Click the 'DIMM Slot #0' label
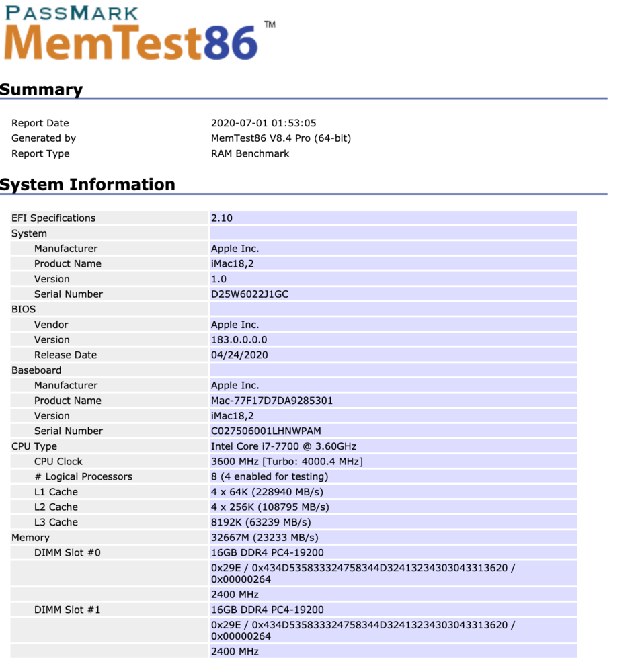Image resolution: width=638 pixels, height=672 pixels. pyautogui.click(x=67, y=553)
